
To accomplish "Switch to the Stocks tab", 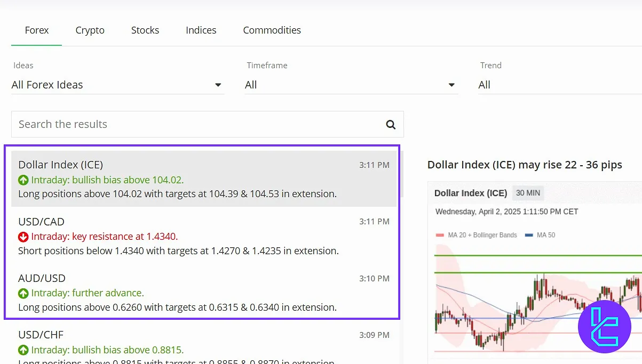I will 145,30.
